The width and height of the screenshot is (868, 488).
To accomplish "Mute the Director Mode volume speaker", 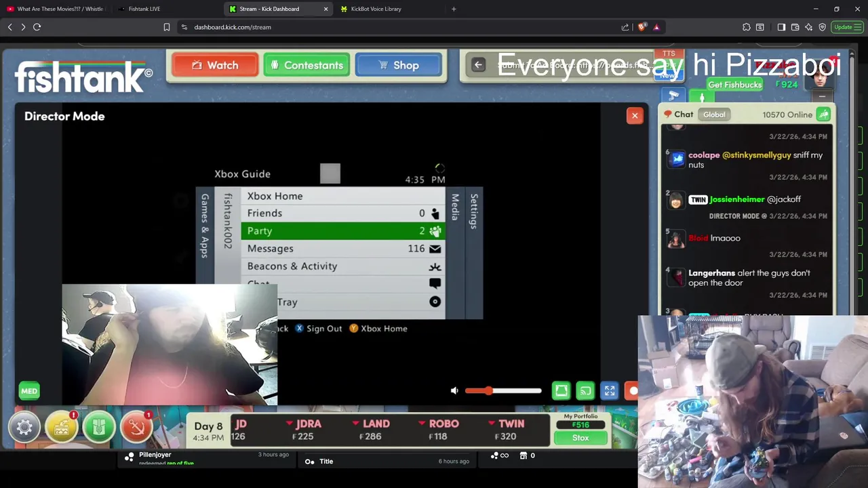I will (x=455, y=390).
